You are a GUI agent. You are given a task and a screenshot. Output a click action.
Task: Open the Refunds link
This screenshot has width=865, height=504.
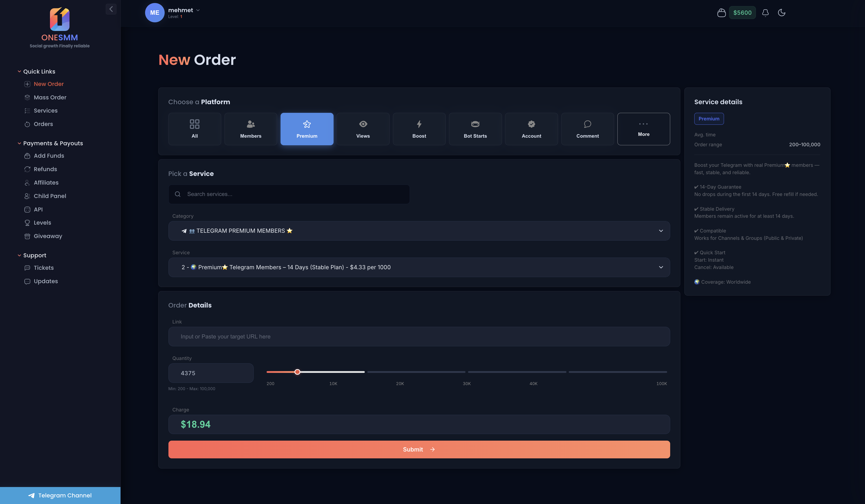click(45, 169)
